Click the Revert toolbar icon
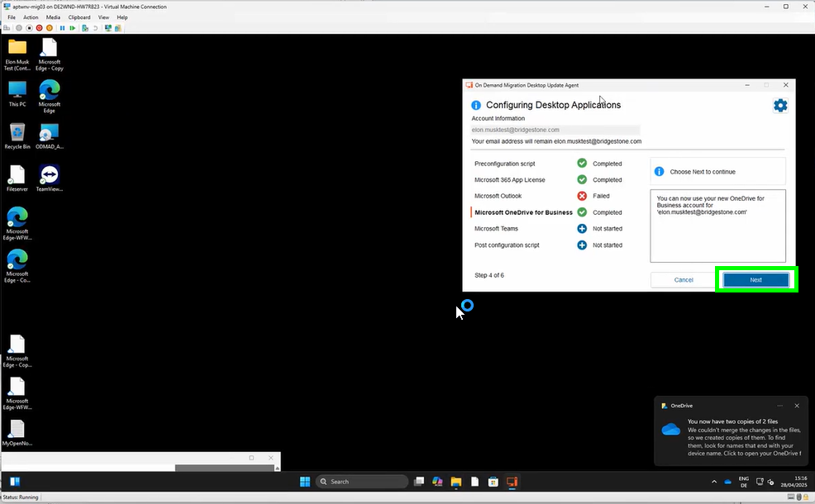Screen dimensions: 815x504 [x=95, y=28]
